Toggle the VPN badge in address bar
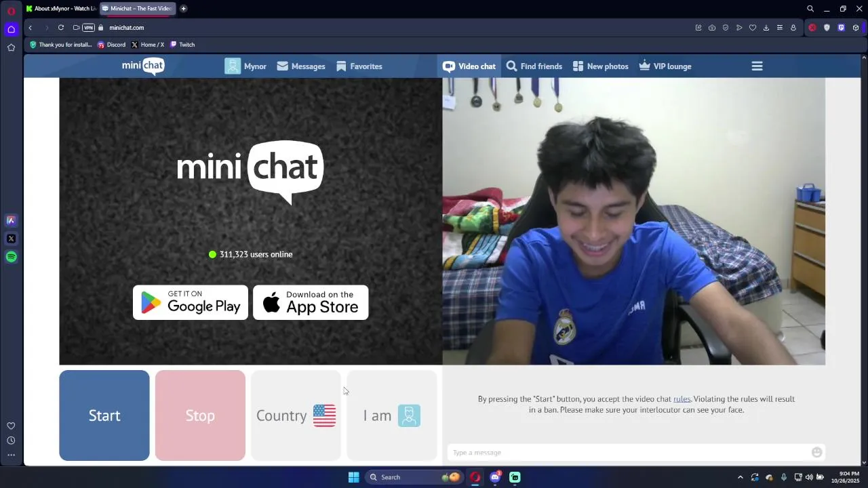Screen dimensions: 868x488 [x=88, y=28]
